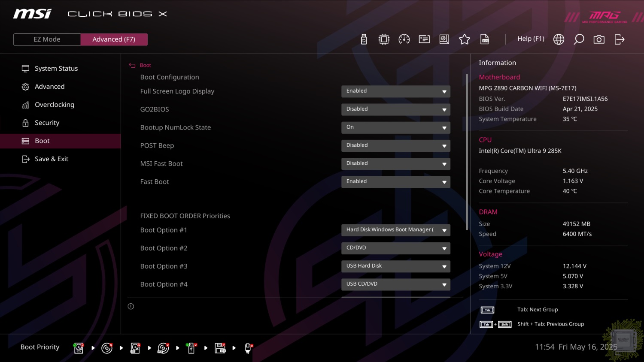Switch to Advanced (F7) mode
This screenshot has width=644, height=362.
coord(114,39)
